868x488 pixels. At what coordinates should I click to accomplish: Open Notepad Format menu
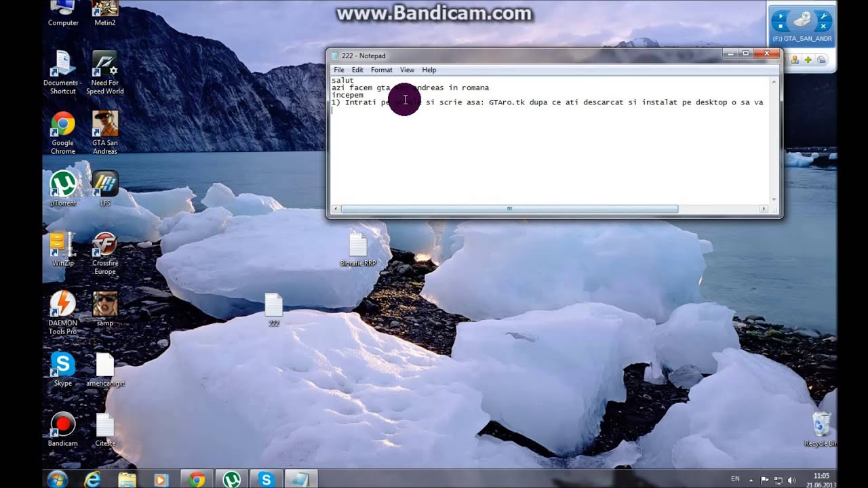tap(382, 70)
